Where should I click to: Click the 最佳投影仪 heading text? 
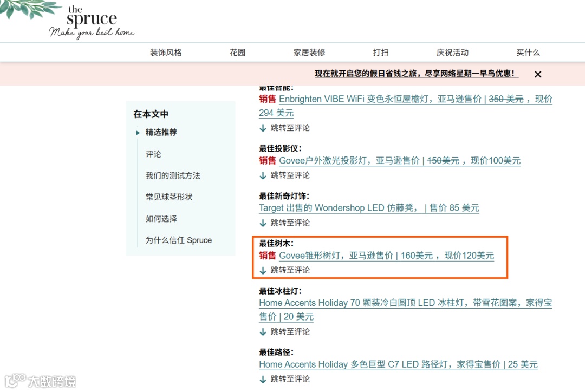[x=280, y=148]
